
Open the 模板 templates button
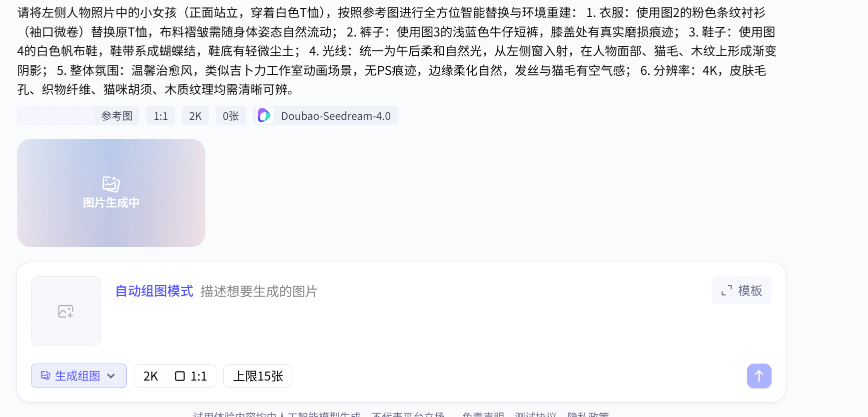tap(741, 290)
